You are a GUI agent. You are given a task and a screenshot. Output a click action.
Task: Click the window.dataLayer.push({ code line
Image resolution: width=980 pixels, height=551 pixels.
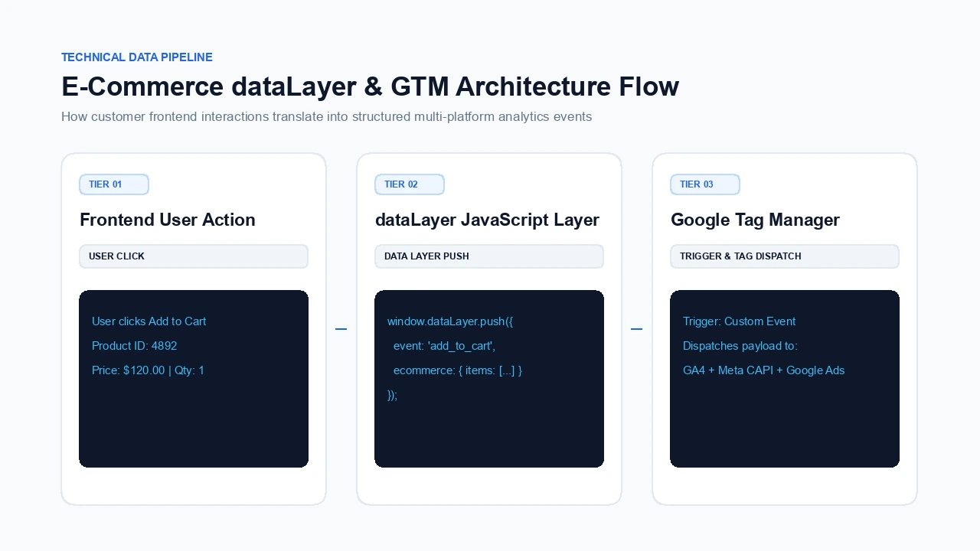click(x=450, y=321)
